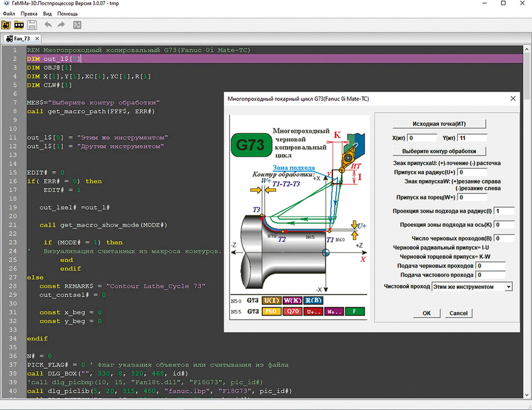This screenshot has width=532, height=410.
Task: Click the floppy disk save icon
Action: (x=32, y=25)
